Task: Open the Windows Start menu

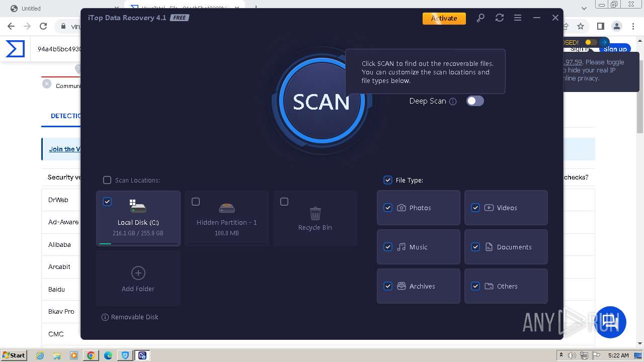Action: [14, 355]
